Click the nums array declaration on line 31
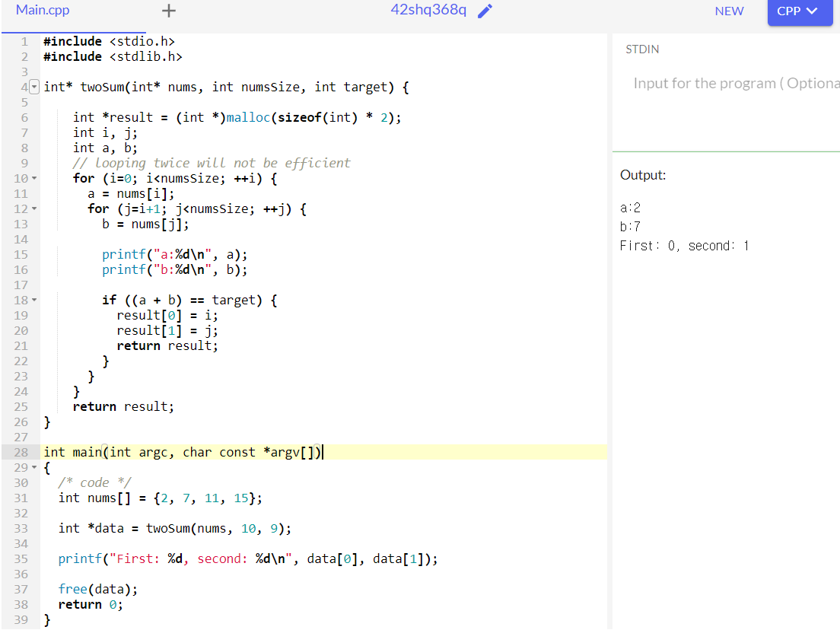The height and width of the screenshot is (630, 840). click(161, 498)
